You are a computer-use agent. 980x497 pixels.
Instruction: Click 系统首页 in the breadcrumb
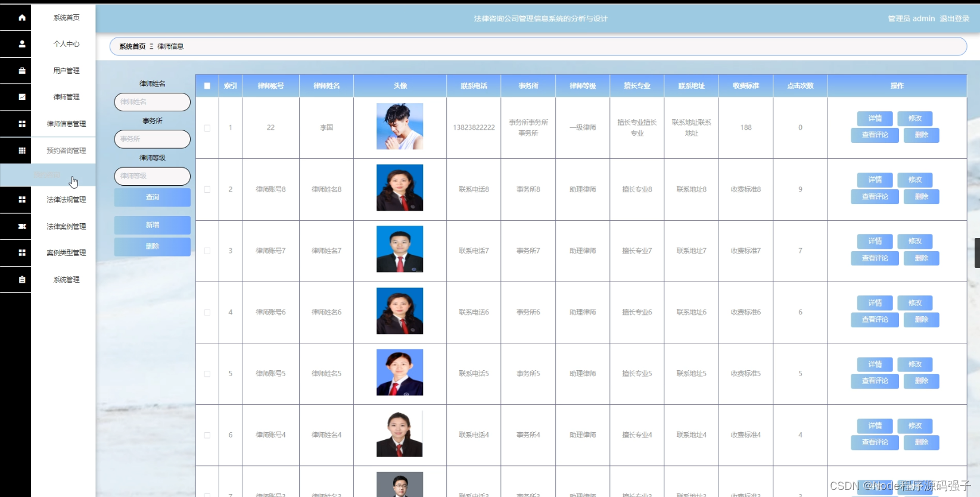coord(132,46)
